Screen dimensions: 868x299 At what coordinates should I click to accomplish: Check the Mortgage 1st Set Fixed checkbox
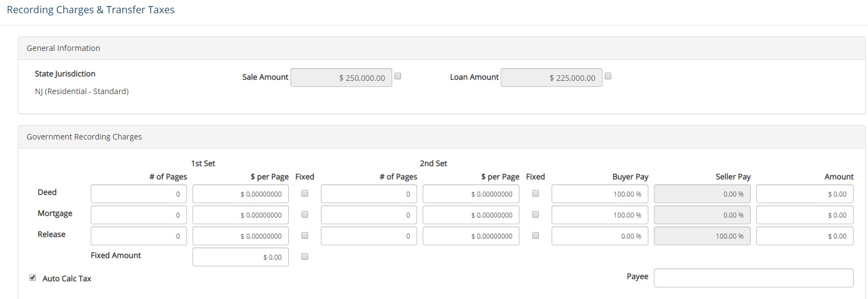pyautogui.click(x=304, y=215)
